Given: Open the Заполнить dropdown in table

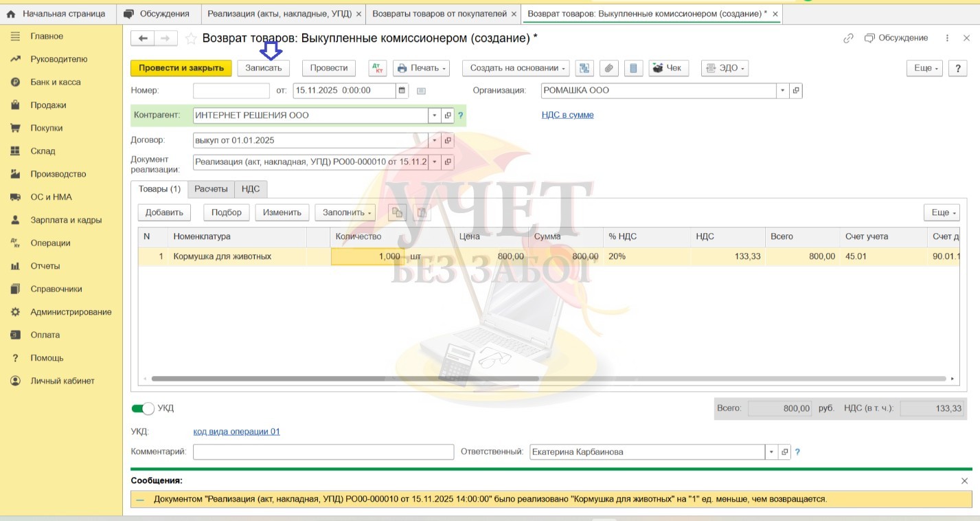Looking at the screenshot, I should [x=345, y=212].
